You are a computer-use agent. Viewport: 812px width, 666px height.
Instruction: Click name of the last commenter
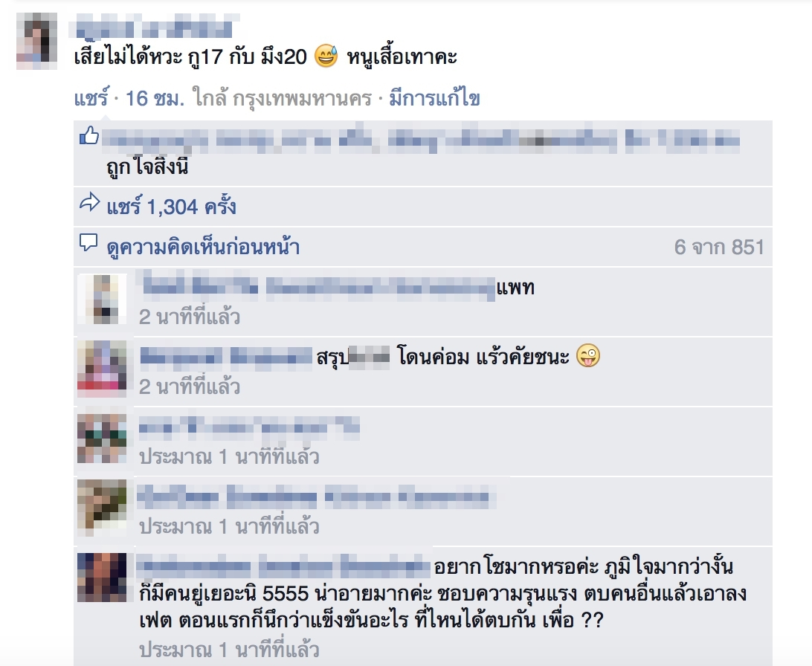tap(284, 566)
